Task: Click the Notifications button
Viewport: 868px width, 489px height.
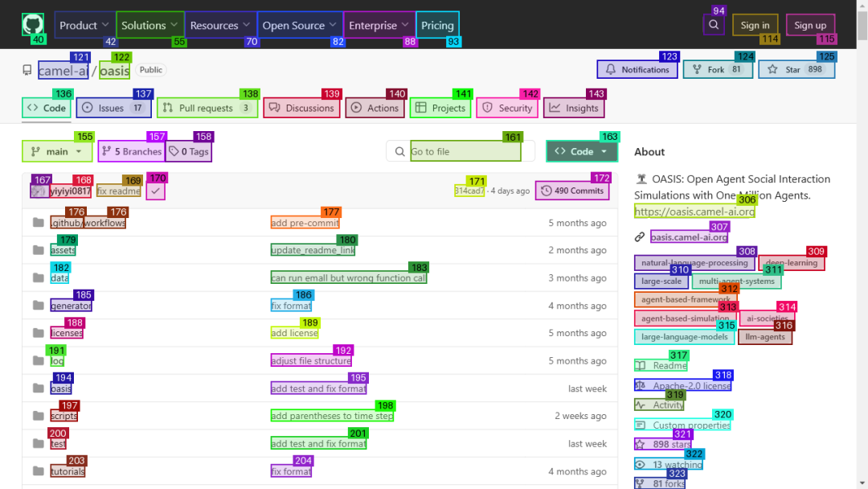Action: tap(637, 69)
